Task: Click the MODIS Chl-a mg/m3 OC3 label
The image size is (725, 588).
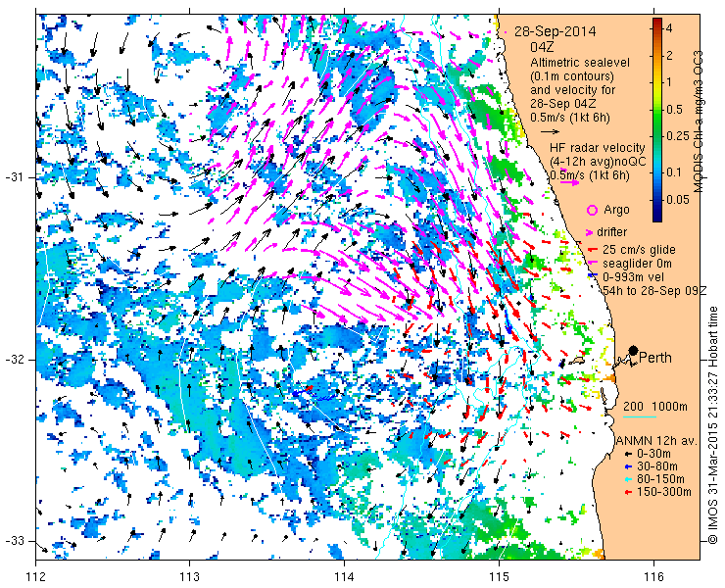Action: click(698, 121)
